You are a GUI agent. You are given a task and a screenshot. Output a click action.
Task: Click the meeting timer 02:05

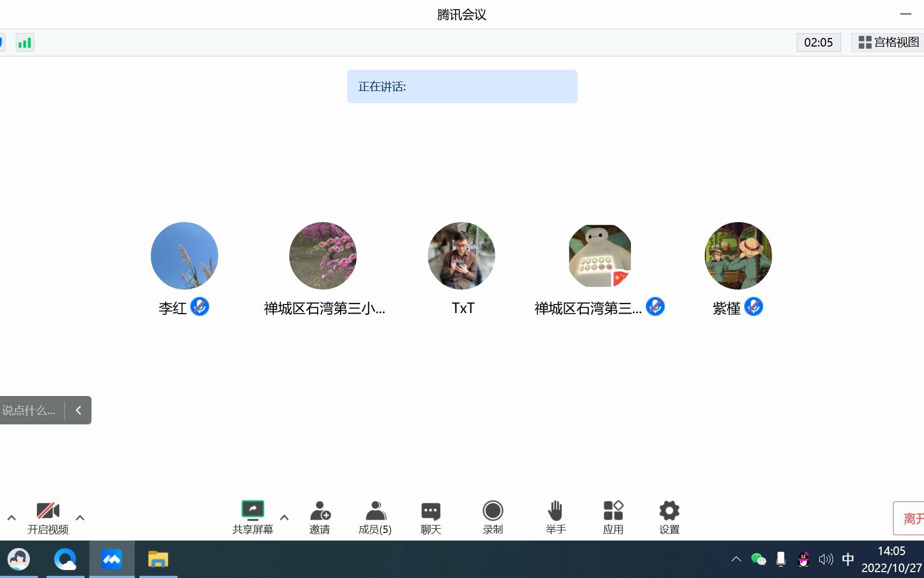[819, 42]
